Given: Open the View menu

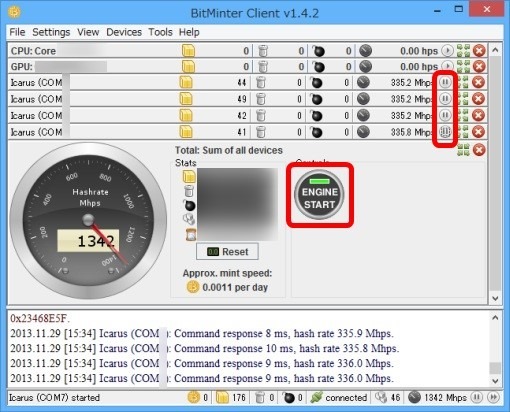Looking at the screenshot, I should click(88, 32).
